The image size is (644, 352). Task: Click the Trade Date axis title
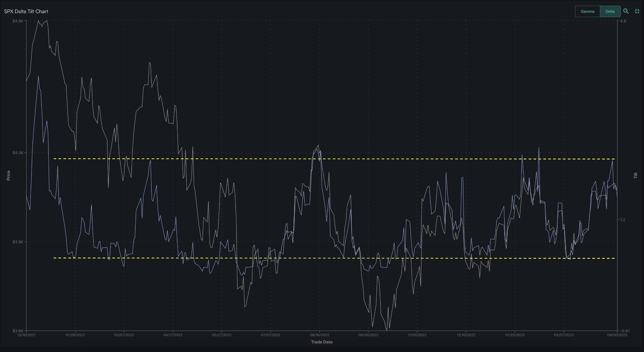coord(322,342)
